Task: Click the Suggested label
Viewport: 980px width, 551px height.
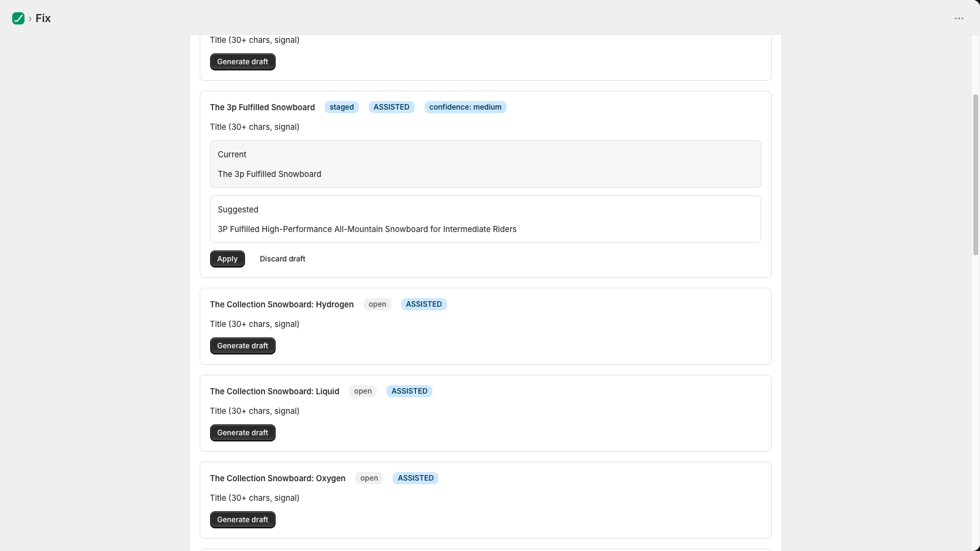Action: (x=238, y=209)
